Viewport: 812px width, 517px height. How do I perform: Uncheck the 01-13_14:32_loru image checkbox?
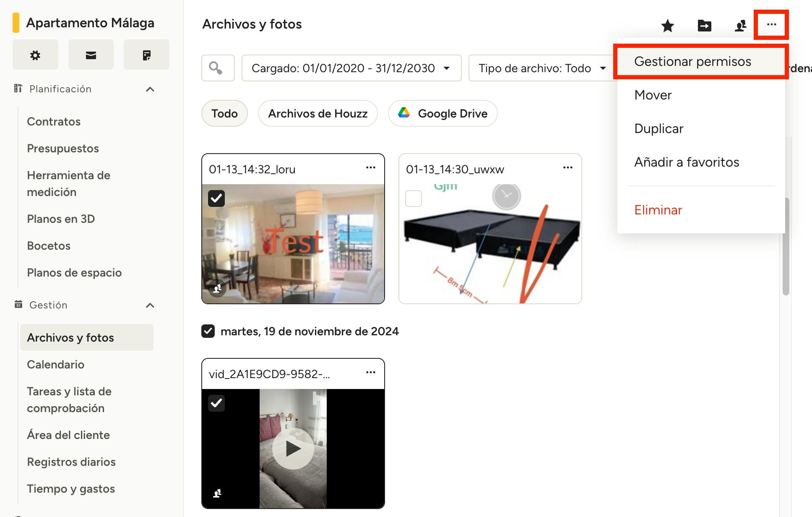(x=216, y=198)
